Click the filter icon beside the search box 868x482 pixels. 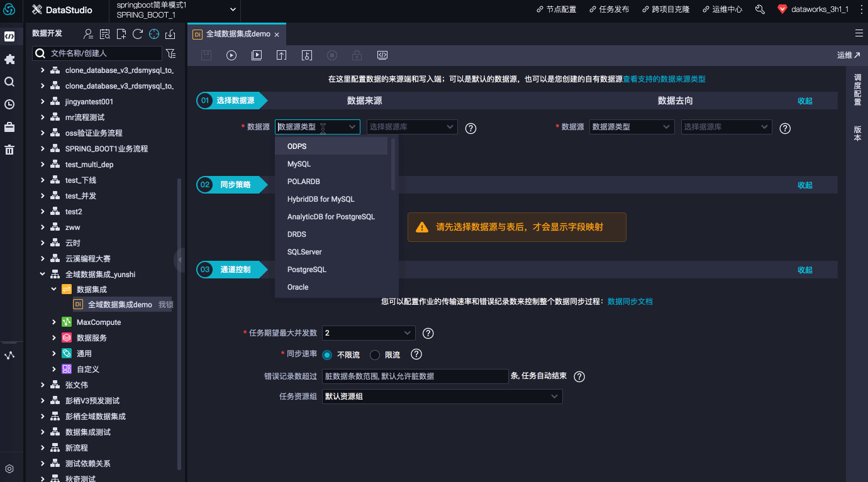point(170,53)
